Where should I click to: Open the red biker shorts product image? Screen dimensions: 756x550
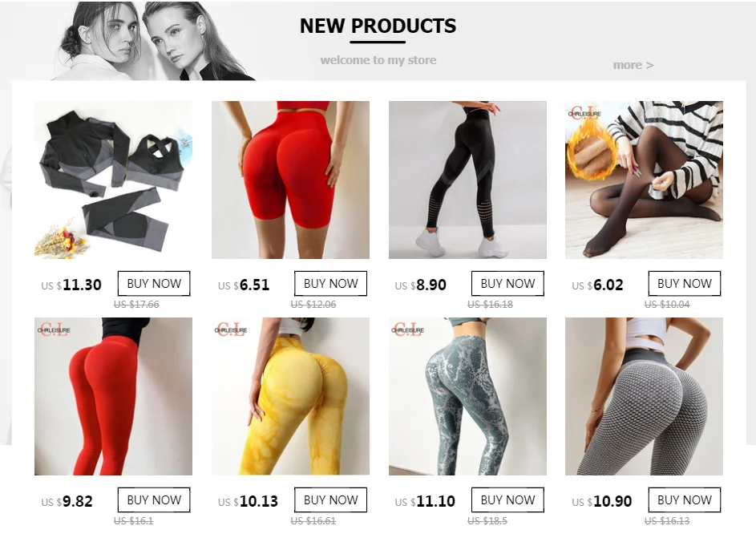[290, 180]
